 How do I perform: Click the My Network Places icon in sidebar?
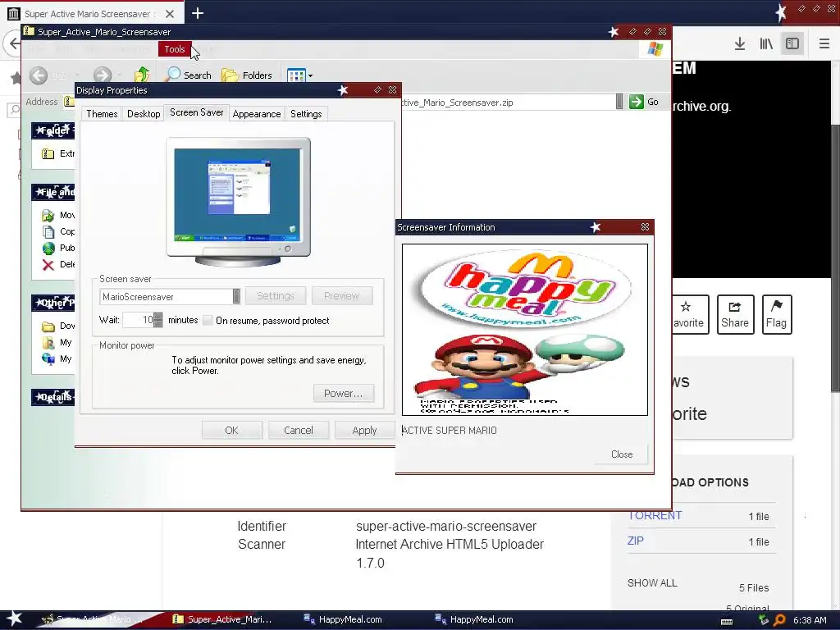[48, 359]
